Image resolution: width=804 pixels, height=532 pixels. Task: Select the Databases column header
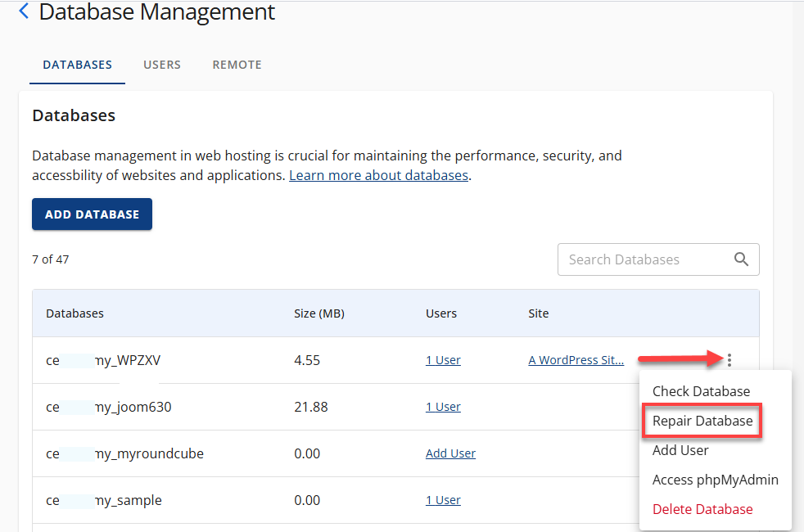75,313
